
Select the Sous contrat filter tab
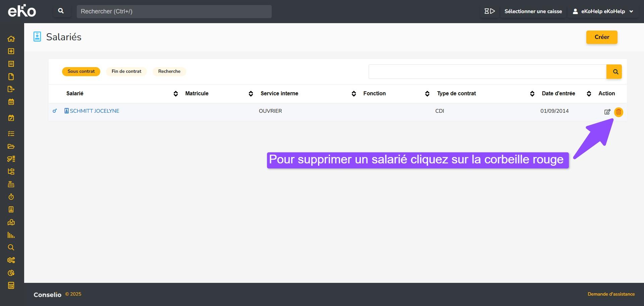(x=81, y=71)
